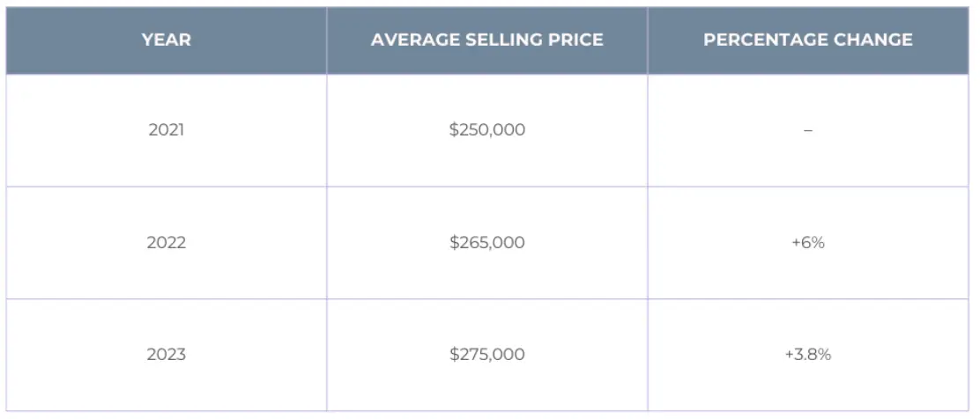Viewport: 980px width, 419px height.
Task: Click divider between AVERAGE SELLING PRICE and PERCENTAGE CHANGE headers
Action: [648, 40]
